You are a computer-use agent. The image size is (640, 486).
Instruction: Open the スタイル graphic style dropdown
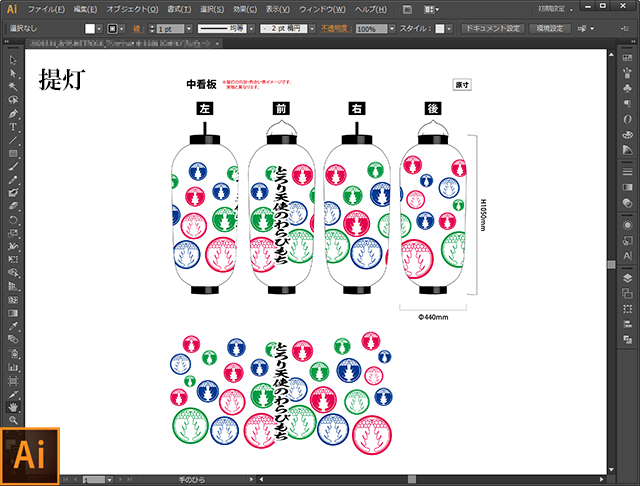(449, 29)
